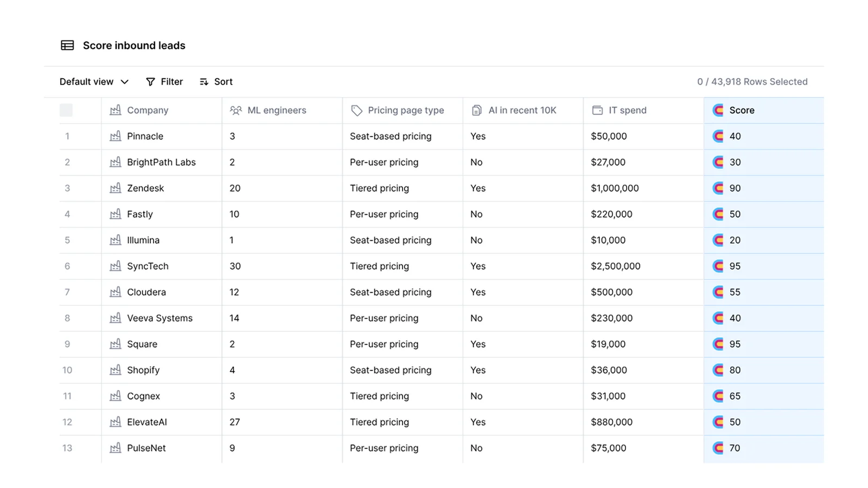Click the company icon next to BrightPath Labs
This screenshot has height=488, width=868.
116,162
